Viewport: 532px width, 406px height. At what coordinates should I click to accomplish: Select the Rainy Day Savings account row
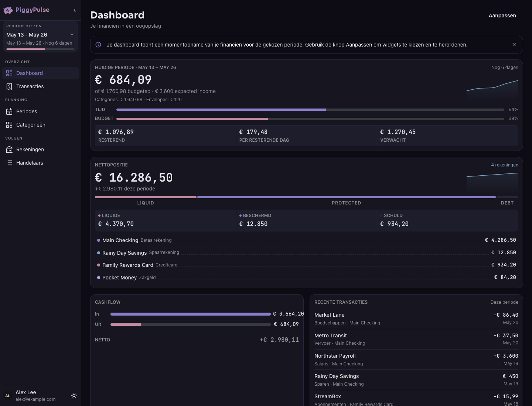(x=307, y=253)
